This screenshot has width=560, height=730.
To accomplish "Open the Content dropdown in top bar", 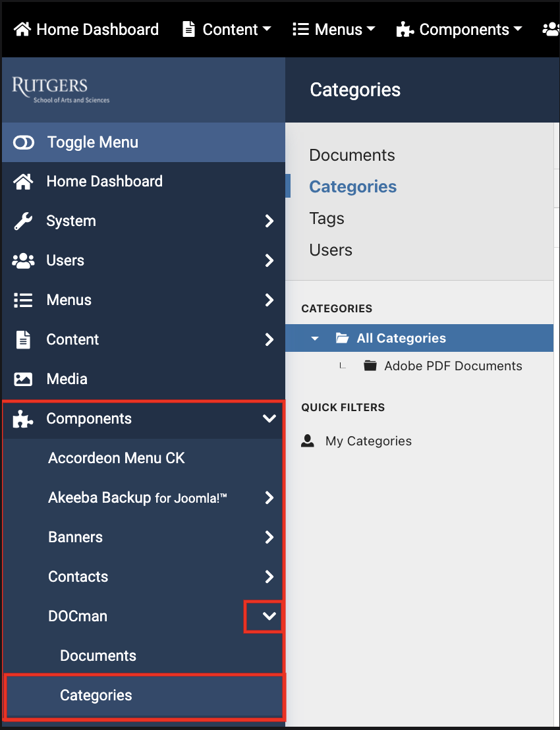I will [227, 30].
